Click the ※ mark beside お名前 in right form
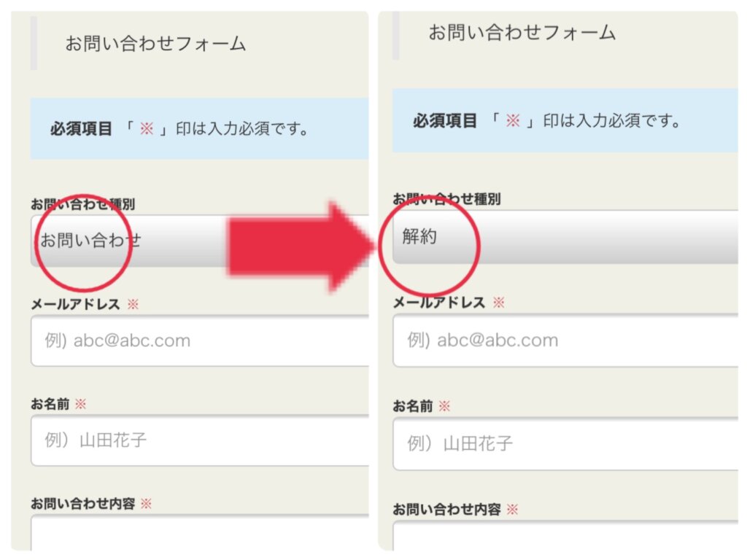The height and width of the screenshot is (560, 747). [x=444, y=406]
